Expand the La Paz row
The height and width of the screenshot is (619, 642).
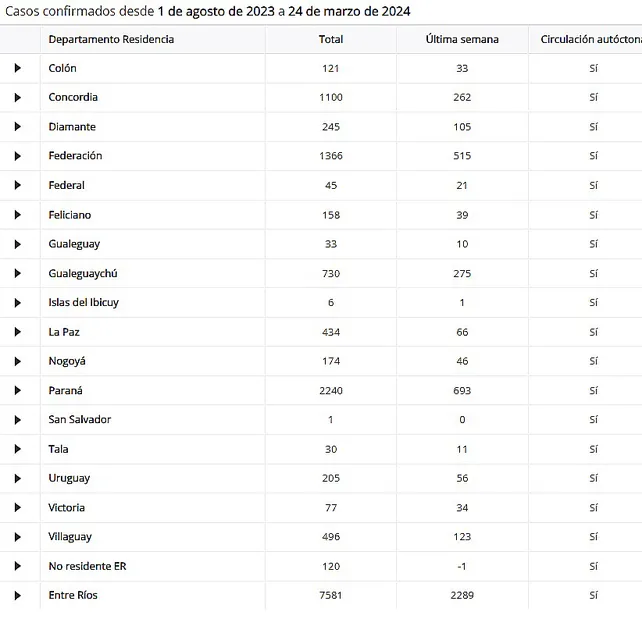click(17, 332)
